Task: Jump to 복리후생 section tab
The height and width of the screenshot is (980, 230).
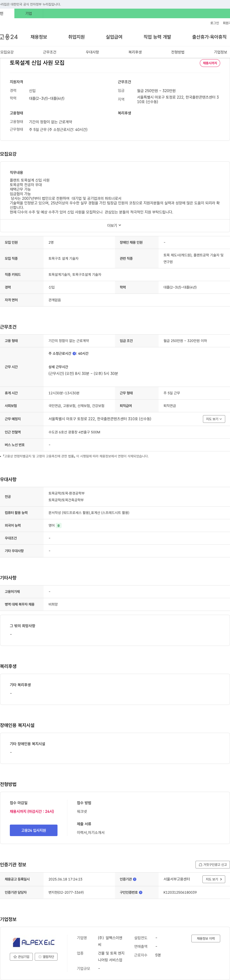Action: click(135, 52)
